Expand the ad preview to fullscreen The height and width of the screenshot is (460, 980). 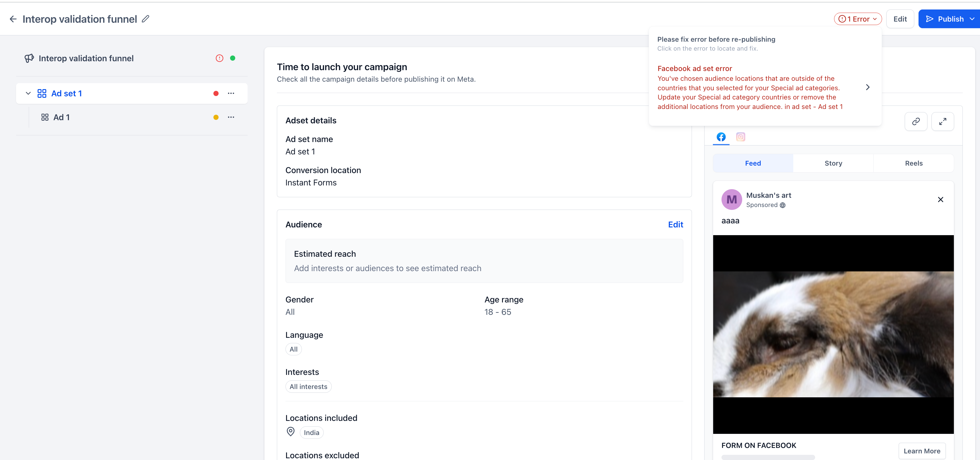942,122
